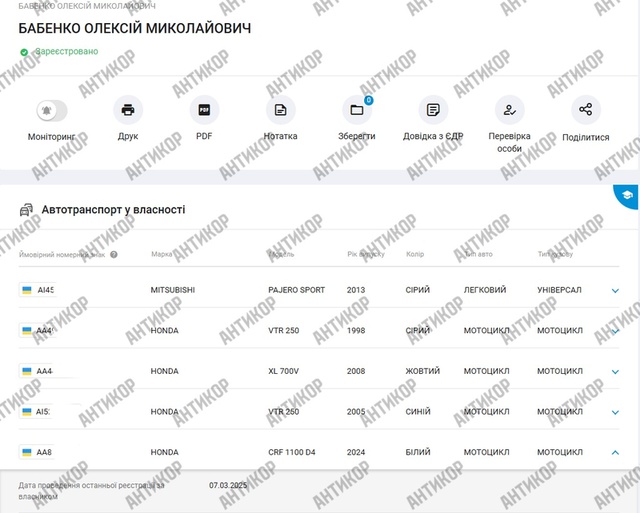
Task: Click the Тип авто column header
Action: [x=478, y=254]
